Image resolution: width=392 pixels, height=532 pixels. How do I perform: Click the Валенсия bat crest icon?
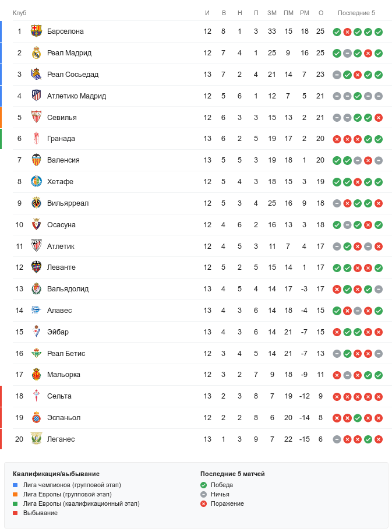click(36, 160)
